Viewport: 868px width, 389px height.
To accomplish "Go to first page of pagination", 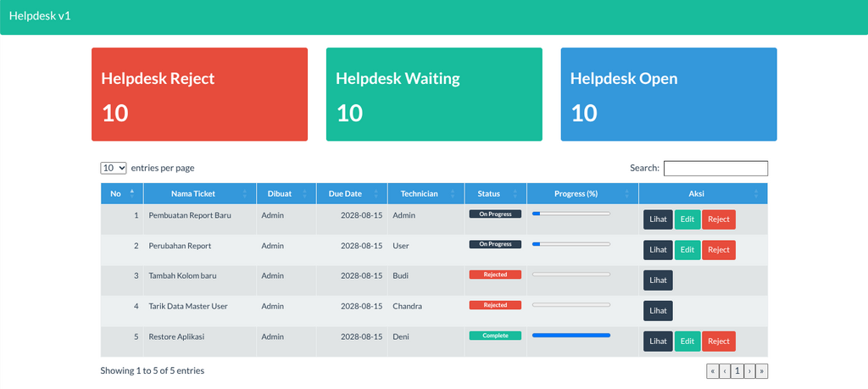I will click(713, 370).
